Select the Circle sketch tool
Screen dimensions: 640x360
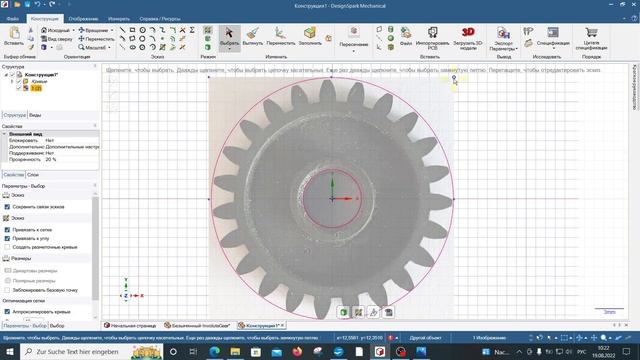pyautogui.click(x=142, y=30)
